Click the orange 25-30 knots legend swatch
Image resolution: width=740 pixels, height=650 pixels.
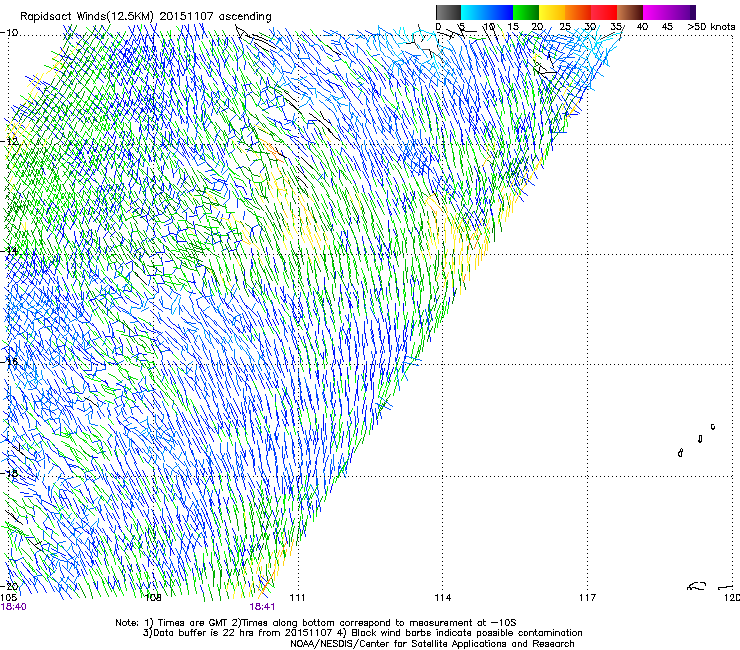click(578, 12)
